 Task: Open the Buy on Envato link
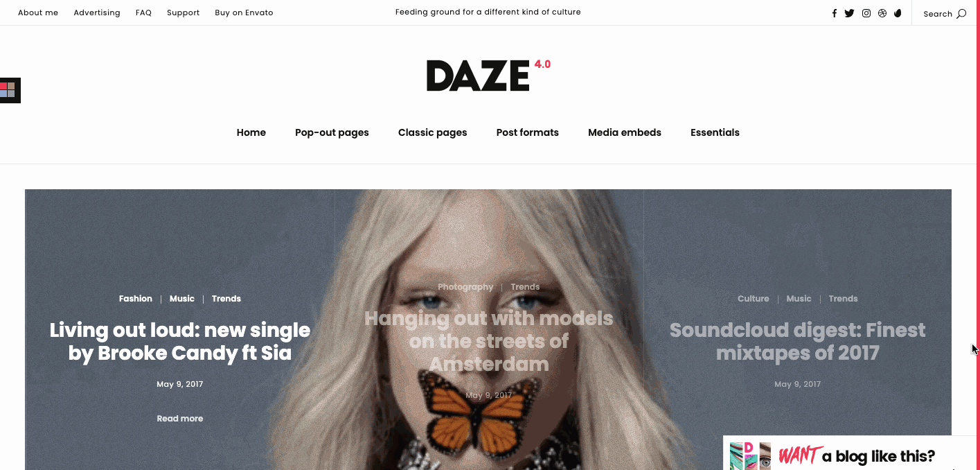coord(244,13)
